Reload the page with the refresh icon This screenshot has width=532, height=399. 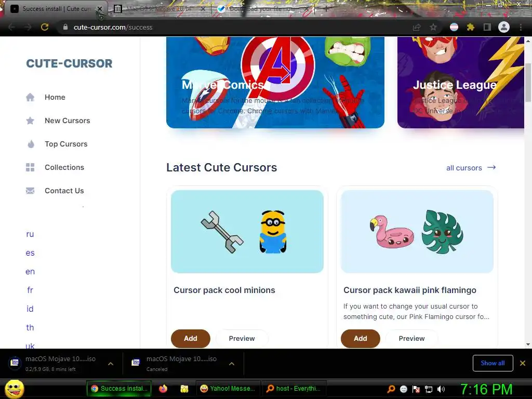coord(45,27)
